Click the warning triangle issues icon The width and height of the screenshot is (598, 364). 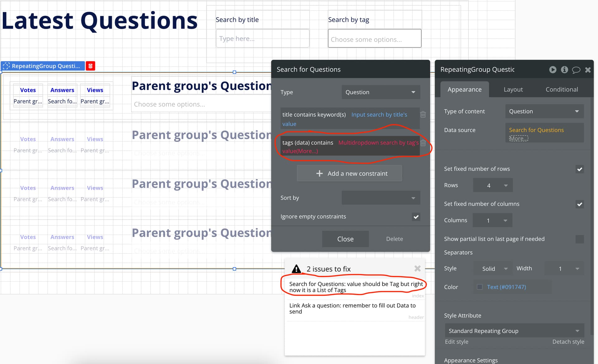tap(296, 269)
